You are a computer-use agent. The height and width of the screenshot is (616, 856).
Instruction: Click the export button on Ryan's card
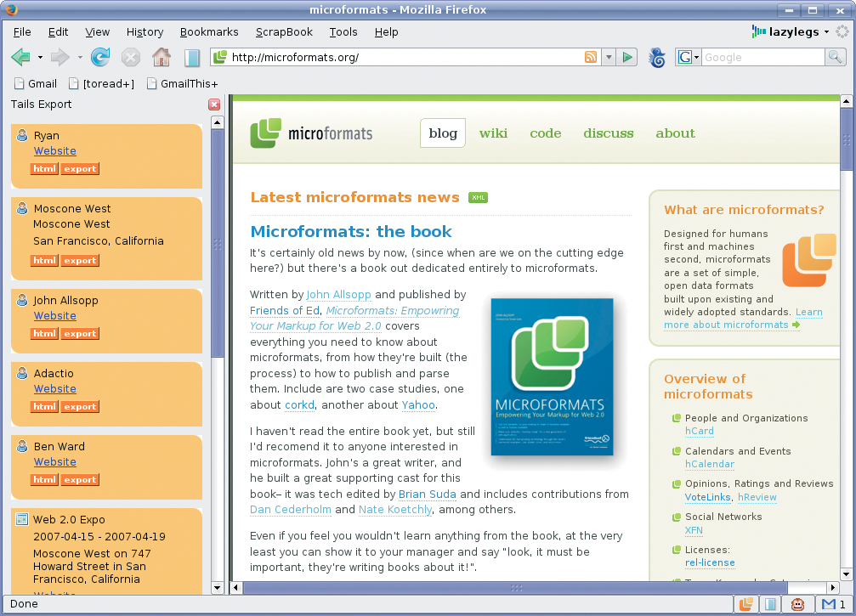pos(80,168)
